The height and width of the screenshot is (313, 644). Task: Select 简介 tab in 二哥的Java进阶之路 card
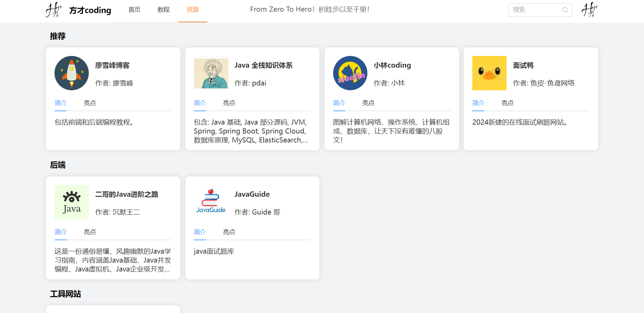point(61,232)
